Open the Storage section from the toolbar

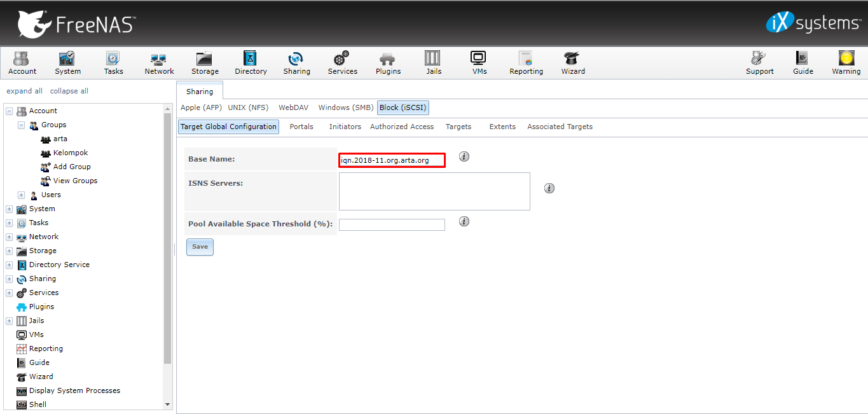[204, 62]
